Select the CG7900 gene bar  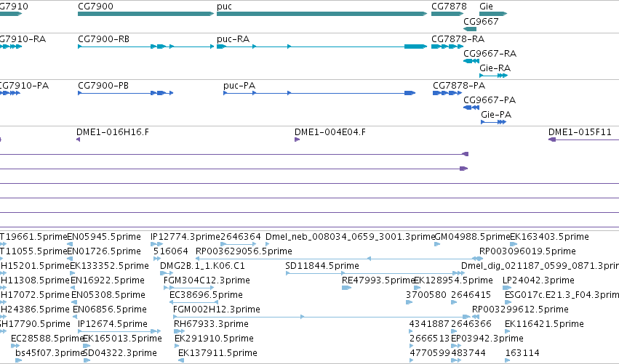145,14
